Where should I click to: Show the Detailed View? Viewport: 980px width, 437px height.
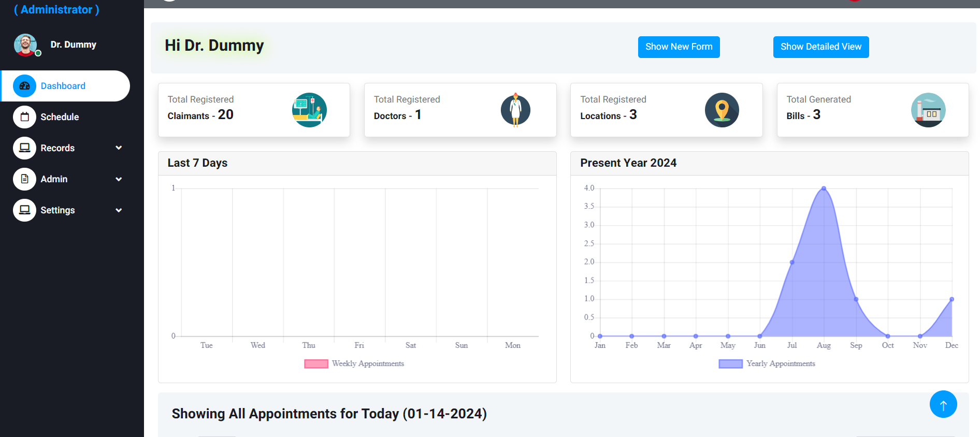(821, 47)
